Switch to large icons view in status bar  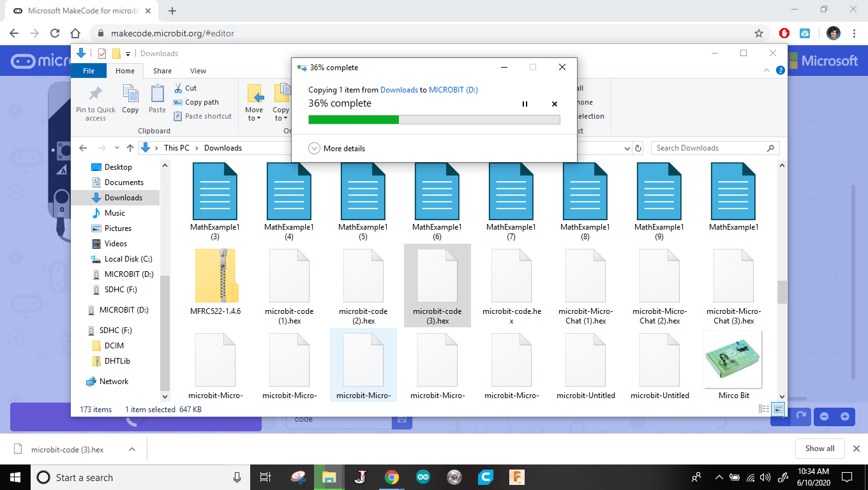pos(778,410)
